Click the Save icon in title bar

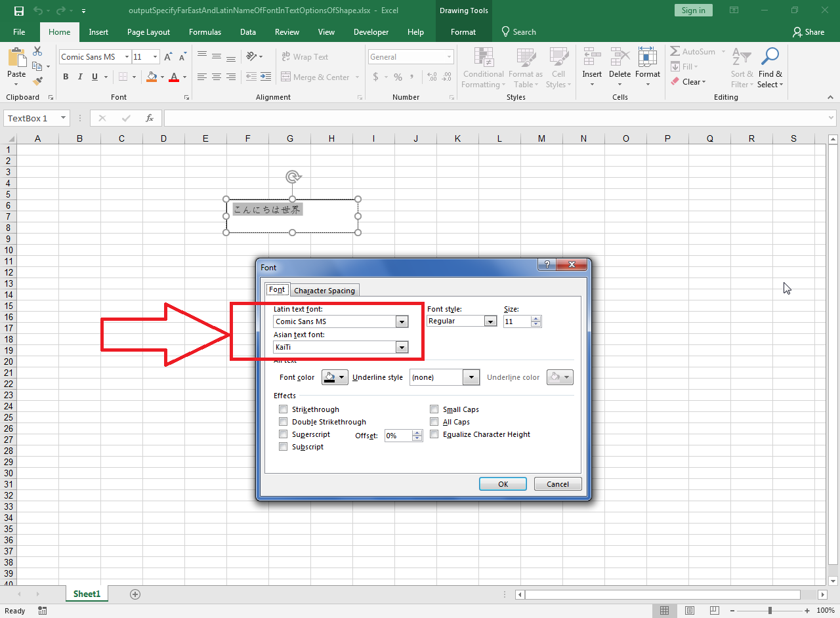[x=18, y=10]
